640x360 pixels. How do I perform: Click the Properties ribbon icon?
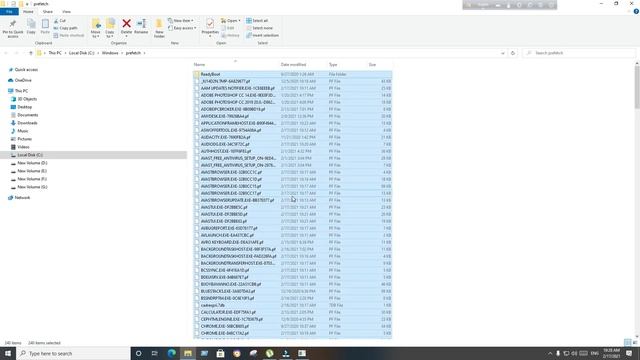(x=210, y=24)
